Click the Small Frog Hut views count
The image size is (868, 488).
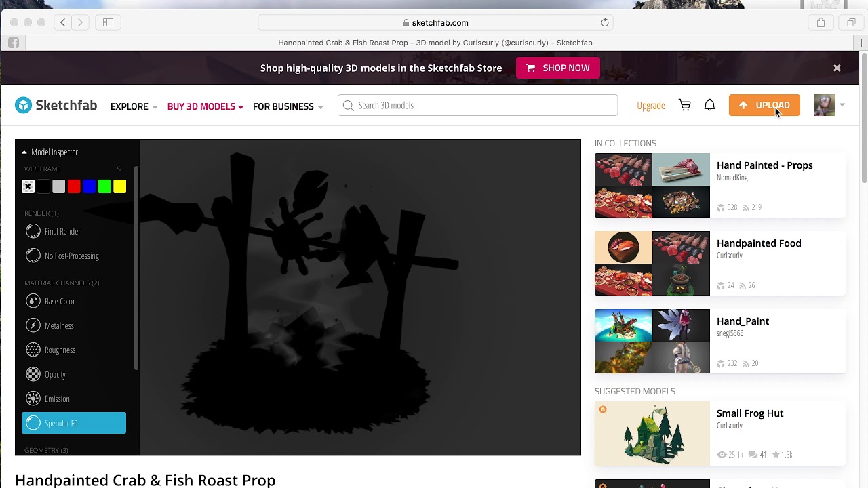tap(730, 455)
